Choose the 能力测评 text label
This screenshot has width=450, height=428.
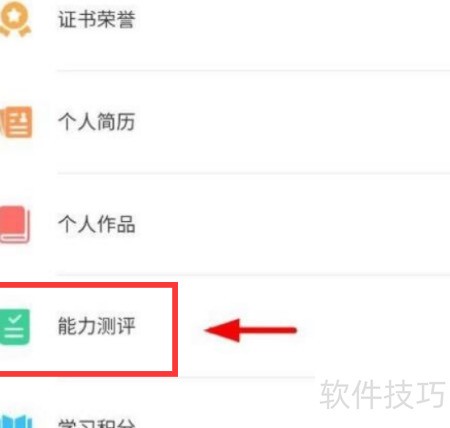pyautogui.click(x=97, y=326)
